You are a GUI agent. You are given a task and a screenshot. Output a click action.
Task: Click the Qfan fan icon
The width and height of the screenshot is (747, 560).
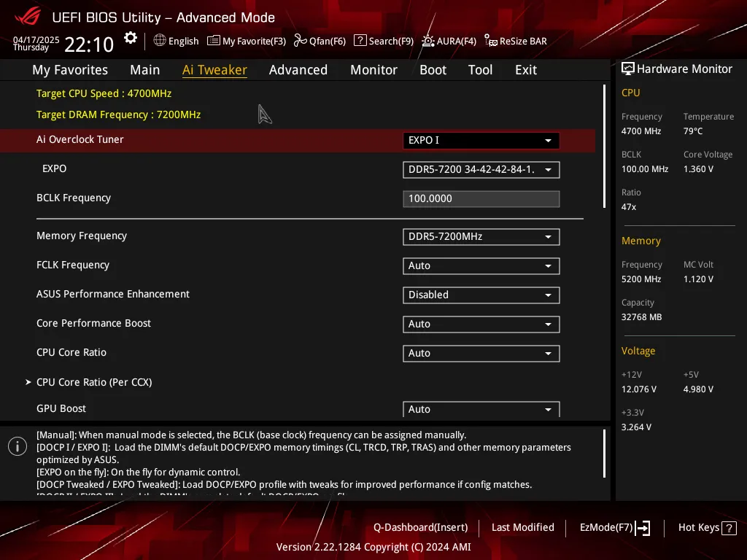point(300,41)
